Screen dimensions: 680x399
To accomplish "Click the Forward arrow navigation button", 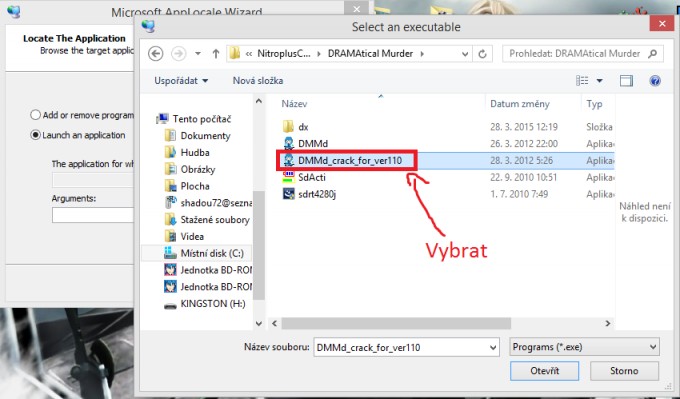I will [178, 54].
